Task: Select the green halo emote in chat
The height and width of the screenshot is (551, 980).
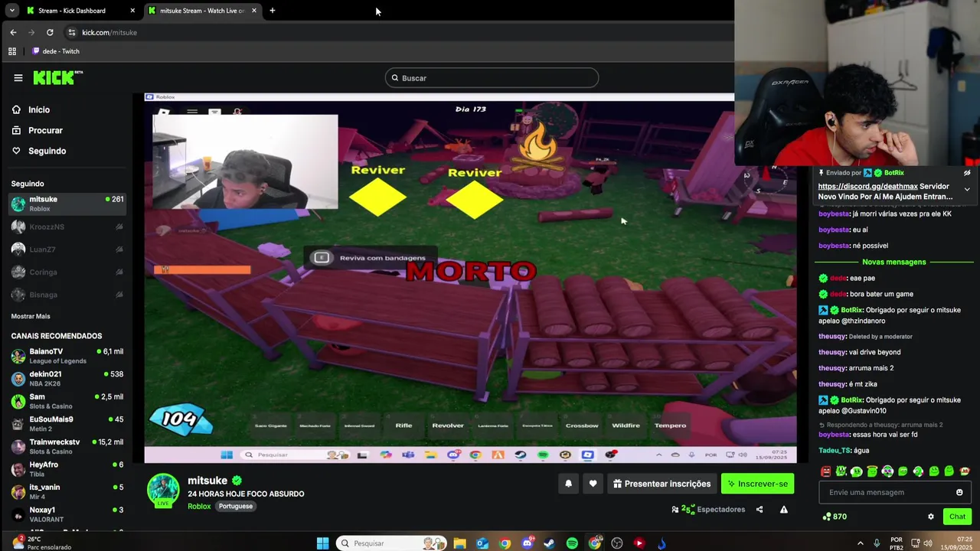Action: 872,471
